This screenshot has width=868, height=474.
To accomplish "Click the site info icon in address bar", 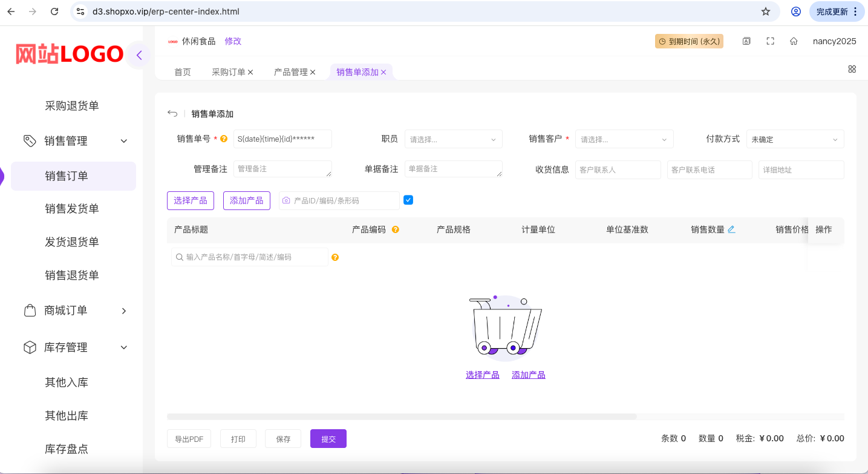I will [80, 12].
